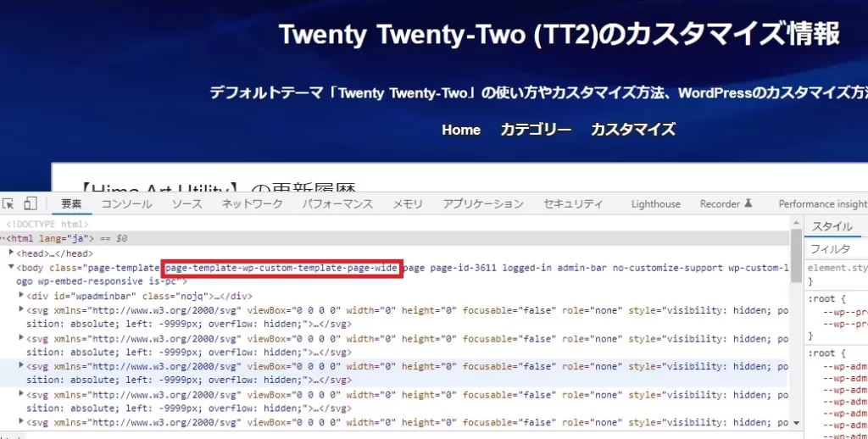Image resolution: width=868 pixels, height=439 pixels.
Task: Select the スタイル tab in sidebar
Action: click(x=832, y=226)
